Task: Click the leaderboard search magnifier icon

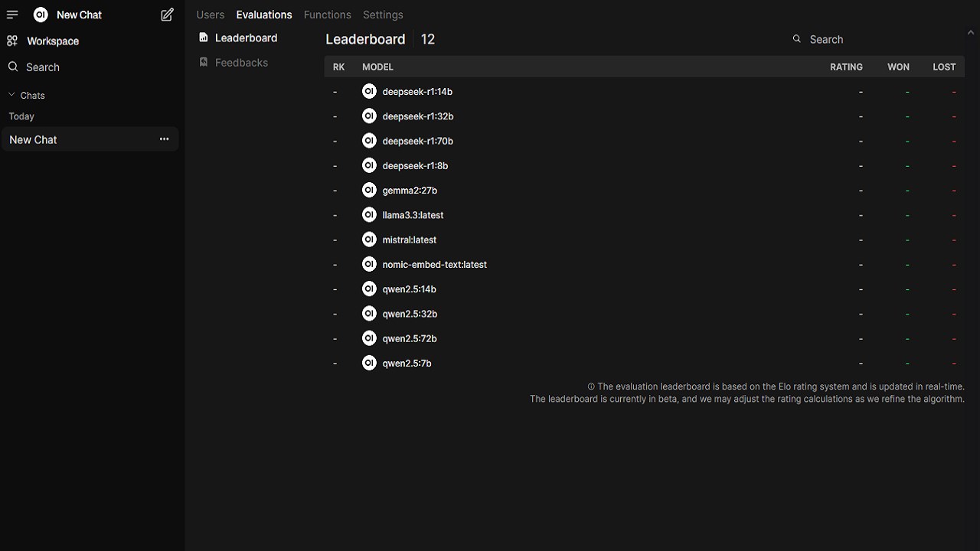Action: [797, 39]
